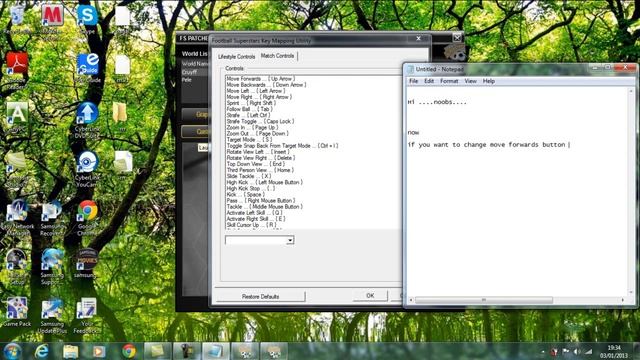Image resolution: width=640 pixels, height=360 pixels.
Task: Open the Sticky Notes taskbar button
Action: point(157,351)
